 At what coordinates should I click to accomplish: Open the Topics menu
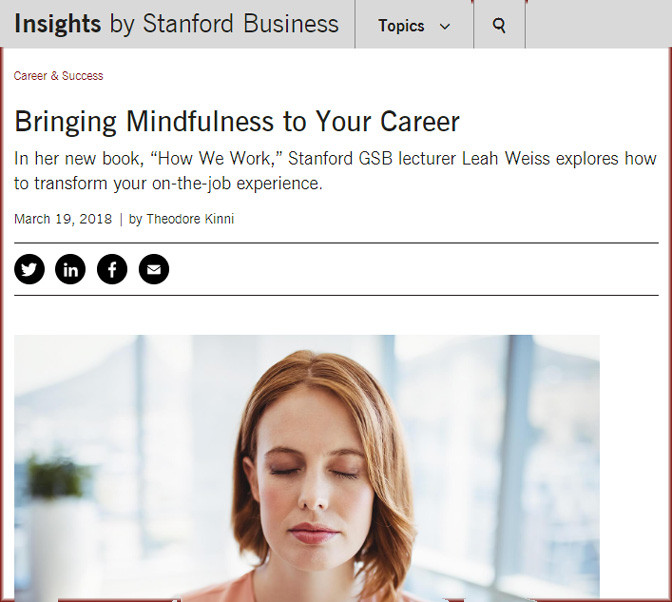click(x=402, y=26)
